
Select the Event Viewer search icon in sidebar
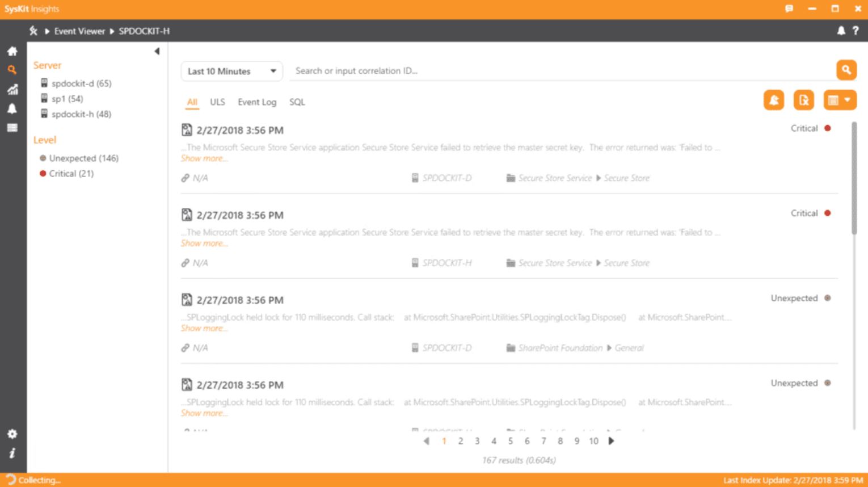tap(12, 70)
